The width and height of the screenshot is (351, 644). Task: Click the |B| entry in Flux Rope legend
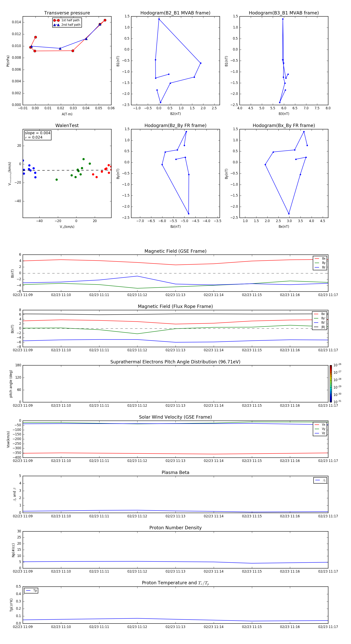coord(320,327)
